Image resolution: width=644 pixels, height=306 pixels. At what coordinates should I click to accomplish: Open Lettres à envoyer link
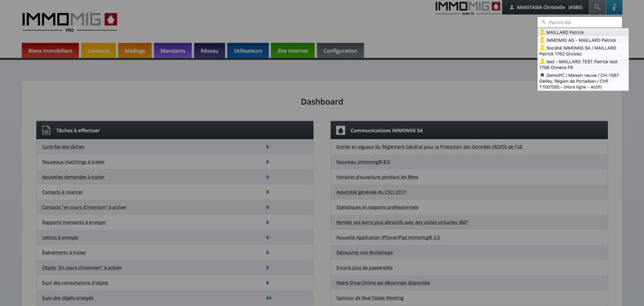[x=60, y=238]
